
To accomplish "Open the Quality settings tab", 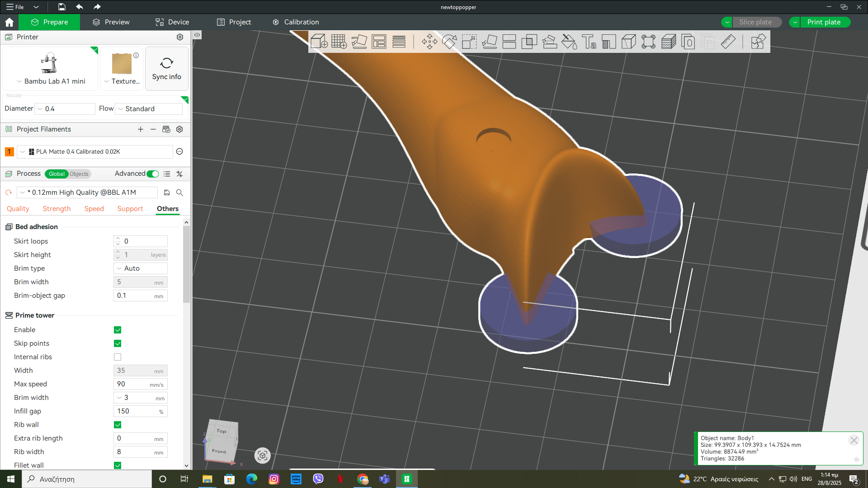I will click(18, 209).
